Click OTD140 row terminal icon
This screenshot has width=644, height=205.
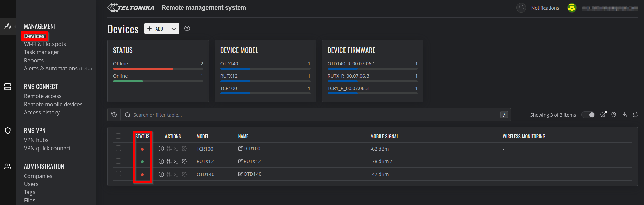pos(176,174)
